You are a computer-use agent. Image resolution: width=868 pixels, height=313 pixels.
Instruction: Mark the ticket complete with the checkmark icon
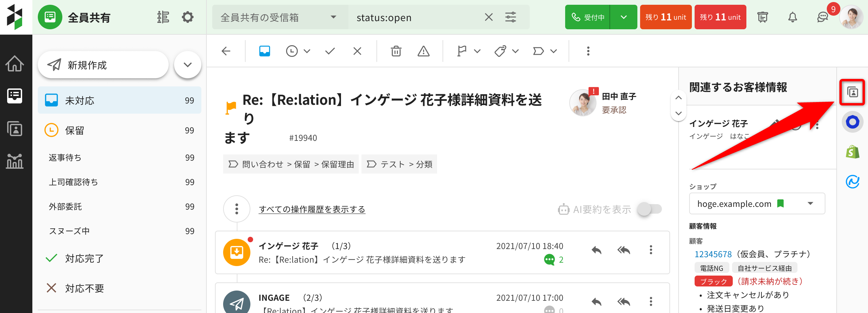click(x=330, y=51)
